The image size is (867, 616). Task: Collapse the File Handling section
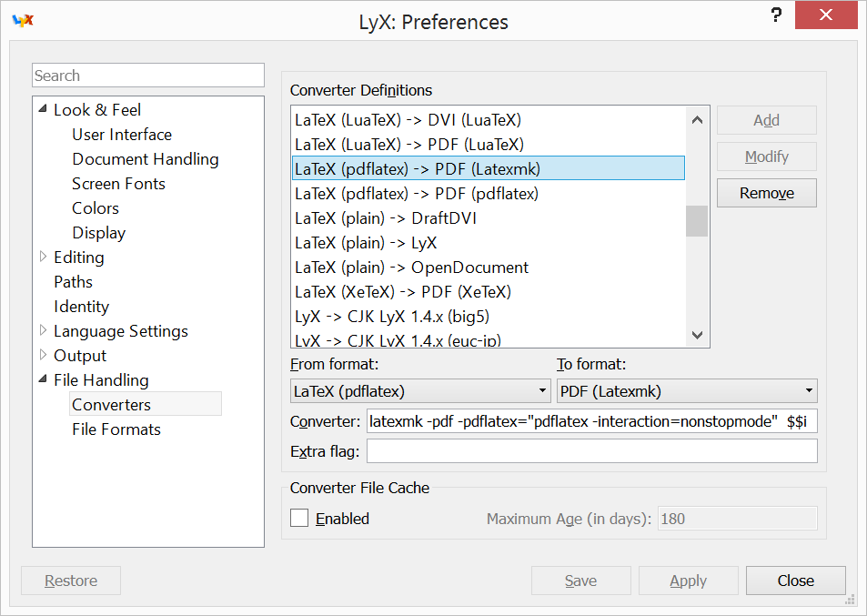43,379
